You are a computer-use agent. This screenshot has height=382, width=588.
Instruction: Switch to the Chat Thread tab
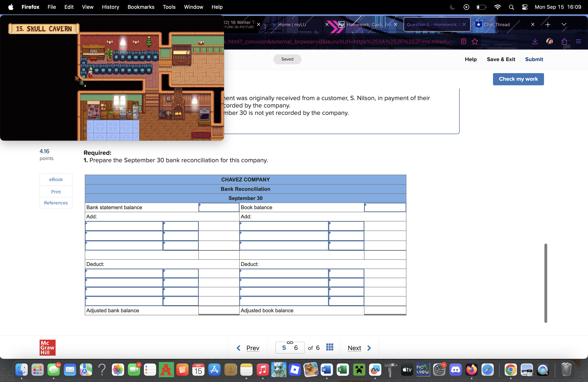pyautogui.click(x=497, y=25)
